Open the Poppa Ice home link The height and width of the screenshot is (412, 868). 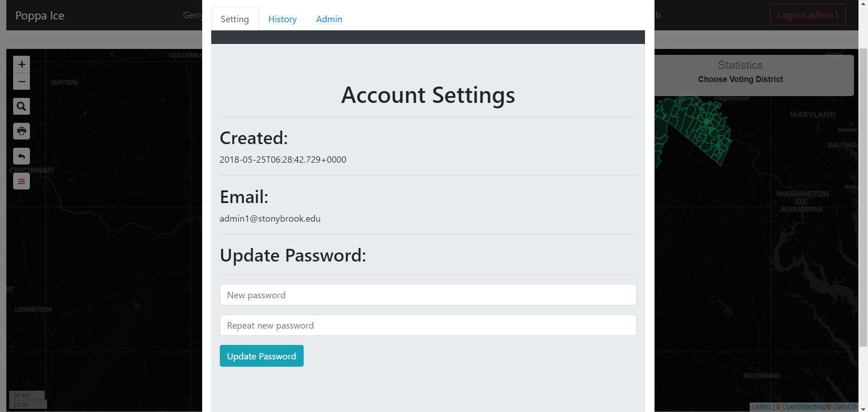[x=40, y=15]
